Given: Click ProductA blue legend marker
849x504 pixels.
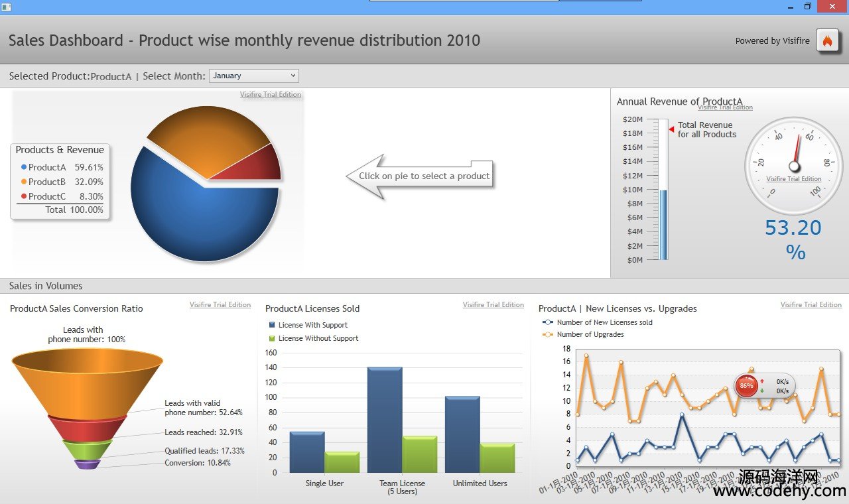Looking at the screenshot, I should pos(24,168).
